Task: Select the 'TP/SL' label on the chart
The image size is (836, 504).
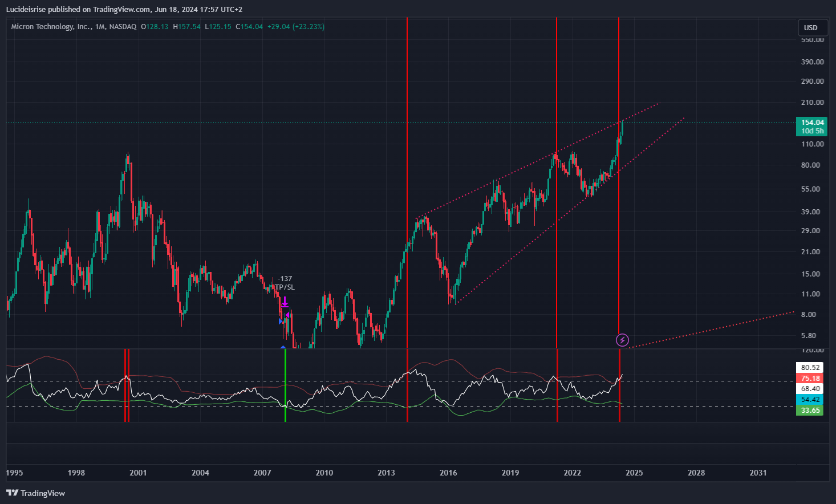Action: tap(284, 287)
